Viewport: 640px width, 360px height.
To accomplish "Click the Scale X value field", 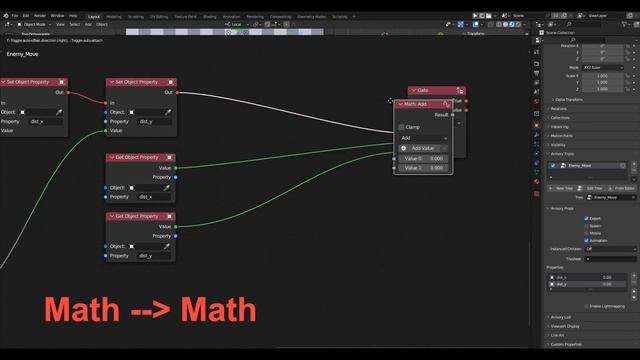I will click(602, 76).
